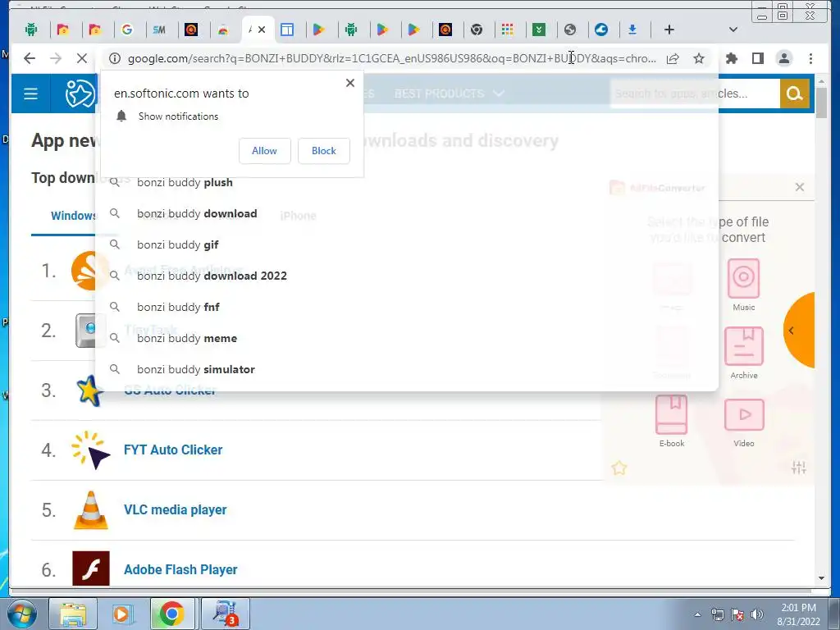
Task: Click the volume speaker tray icon
Action: (x=756, y=614)
